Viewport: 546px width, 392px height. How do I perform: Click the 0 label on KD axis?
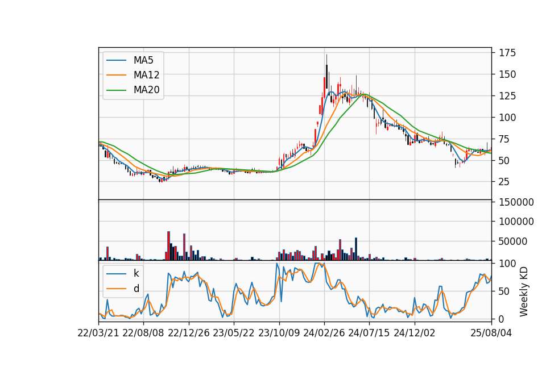pyautogui.click(x=502, y=319)
